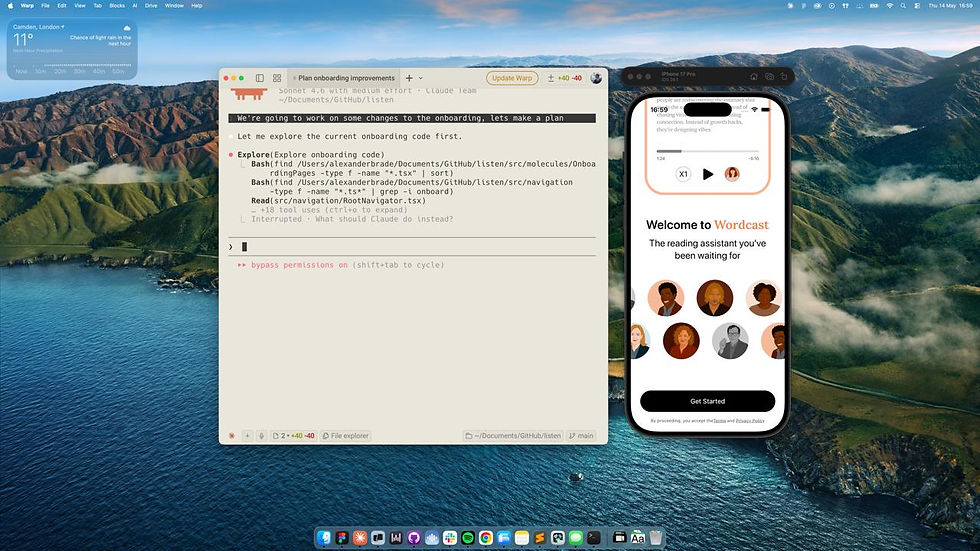Click the simulator Home button icon
Screen dimensions: 980x551
754,76
